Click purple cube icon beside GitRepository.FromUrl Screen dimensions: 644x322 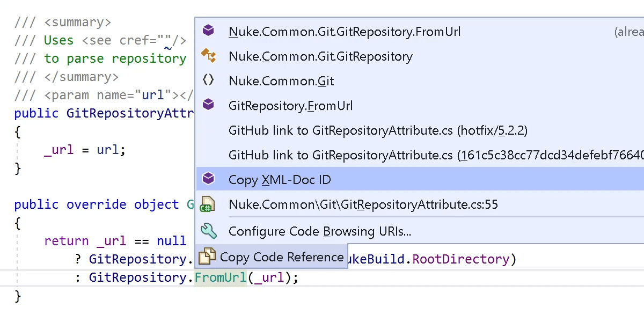(208, 105)
